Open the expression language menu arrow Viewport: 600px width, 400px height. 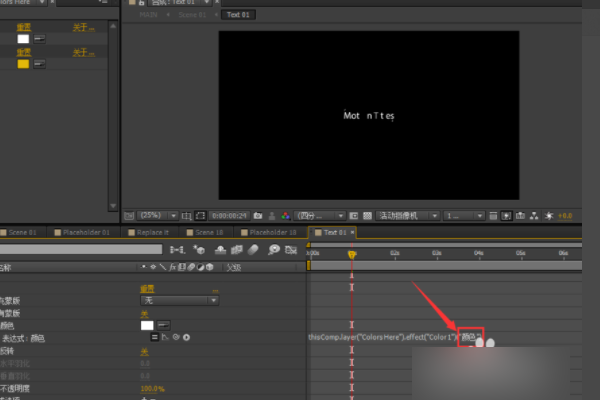click(185, 338)
